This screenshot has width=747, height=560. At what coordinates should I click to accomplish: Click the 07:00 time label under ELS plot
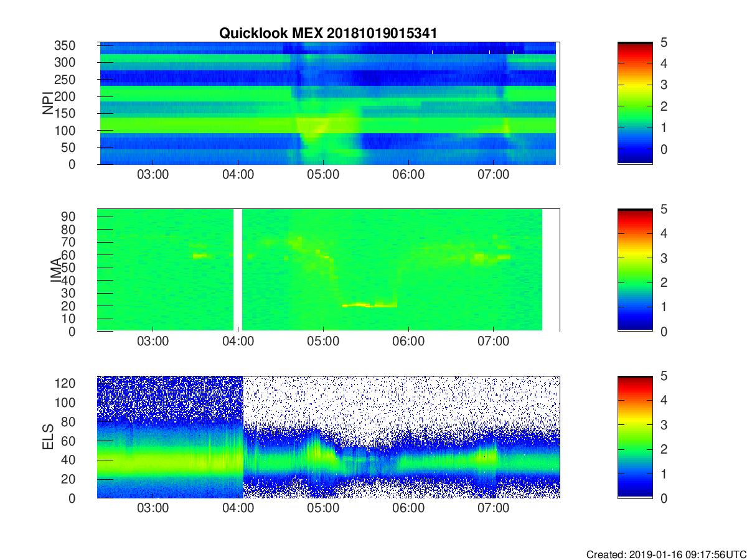tap(493, 508)
